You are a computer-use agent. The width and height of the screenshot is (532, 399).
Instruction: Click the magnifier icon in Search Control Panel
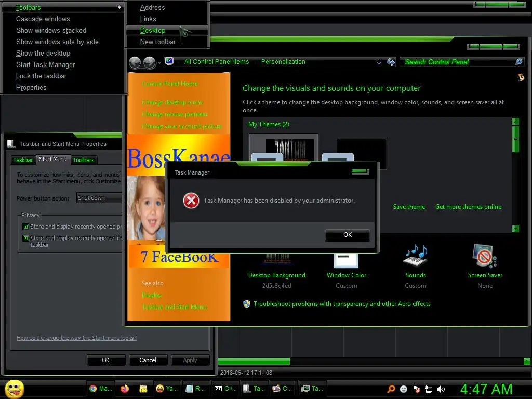519,62
